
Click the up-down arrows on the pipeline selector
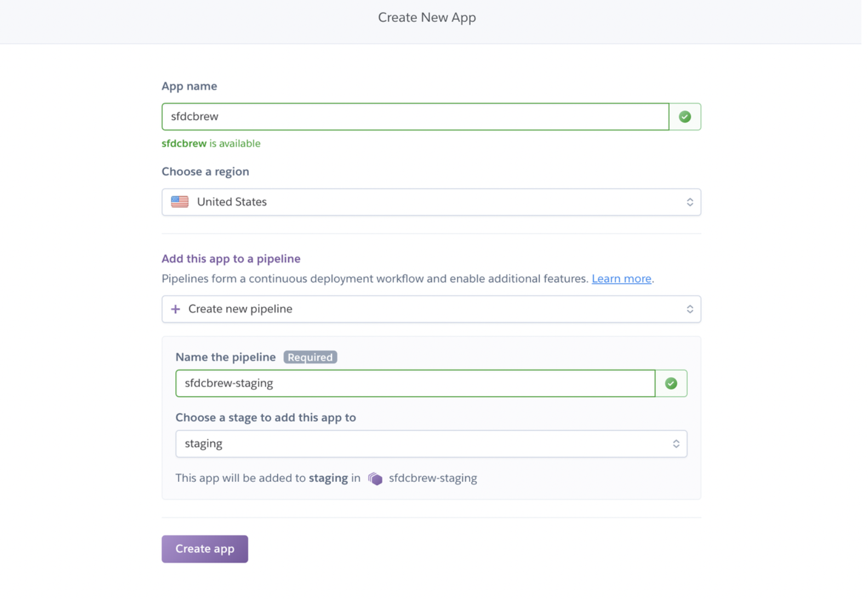pyautogui.click(x=689, y=309)
